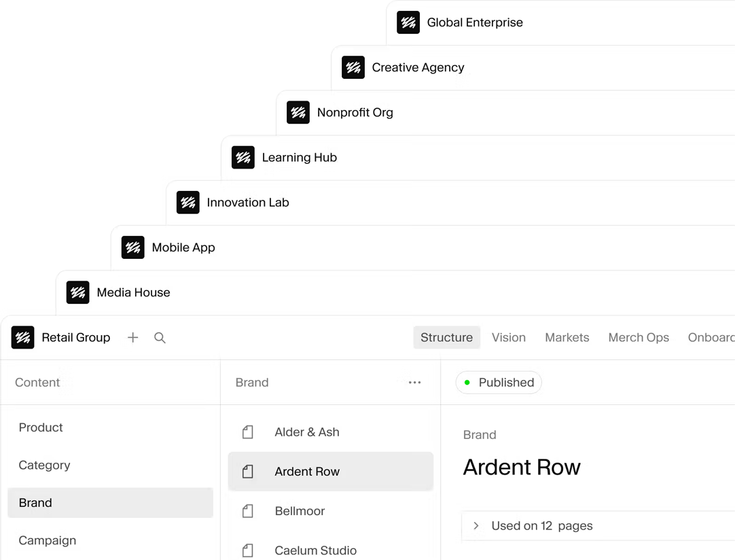The width and height of the screenshot is (735, 560).
Task: Click the Creative Agency workspace name
Action: (x=418, y=67)
